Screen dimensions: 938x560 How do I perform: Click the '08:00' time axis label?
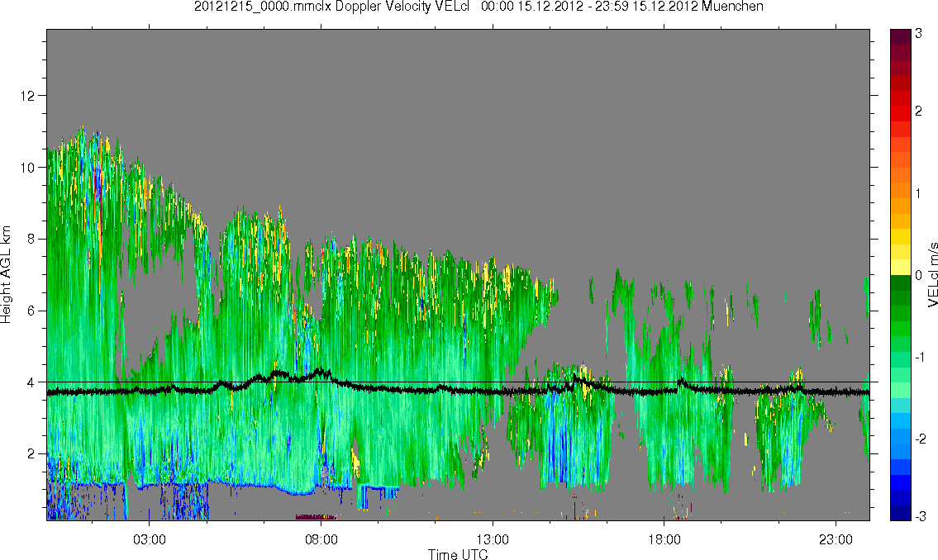point(321,540)
